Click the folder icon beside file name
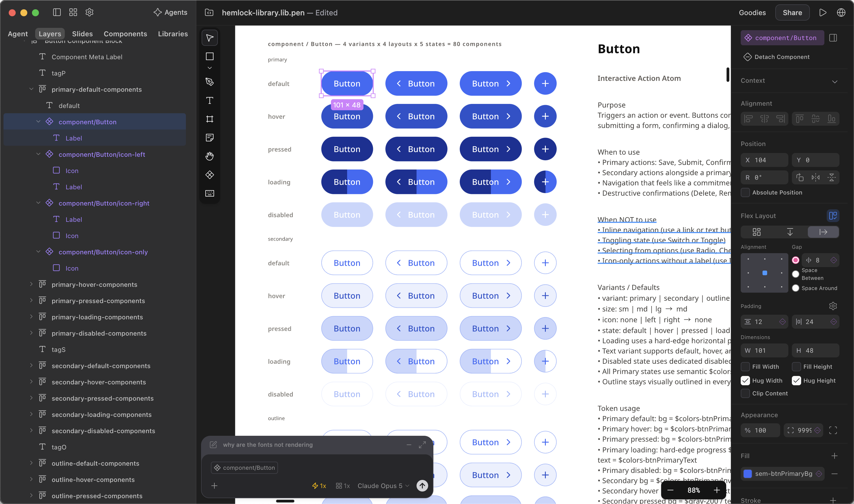Image resolution: width=854 pixels, height=504 pixels. 209,12
